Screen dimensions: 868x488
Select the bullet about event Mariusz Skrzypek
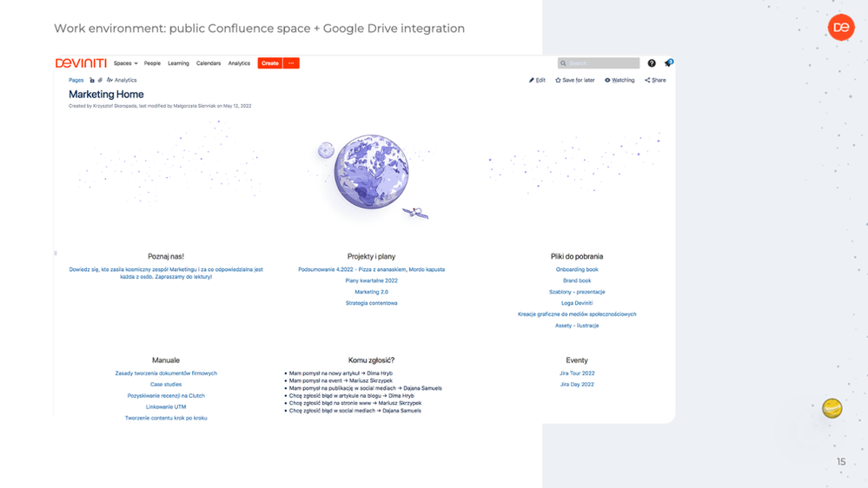click(x=341, y=380)
